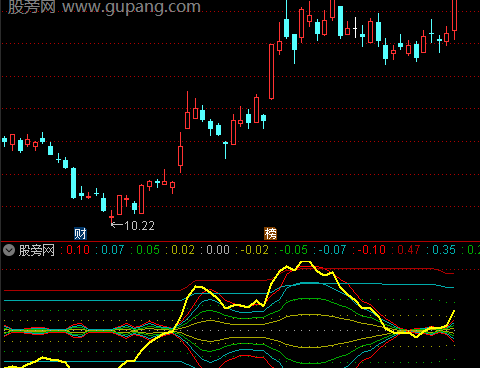Click the 0.47 indicator value

click(409, 250)
